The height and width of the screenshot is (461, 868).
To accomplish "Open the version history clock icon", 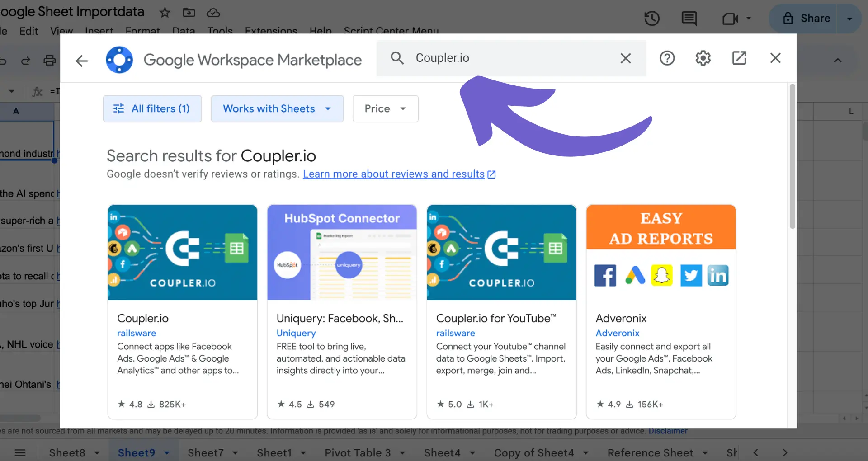I will click(652, 19).
